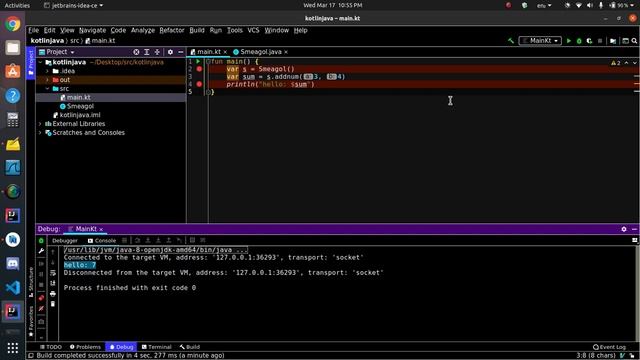The width and height of the screenshot is (640, 360).
Task: Run with Coverage from the top toolbar
Action: click(x=589, y=41)
